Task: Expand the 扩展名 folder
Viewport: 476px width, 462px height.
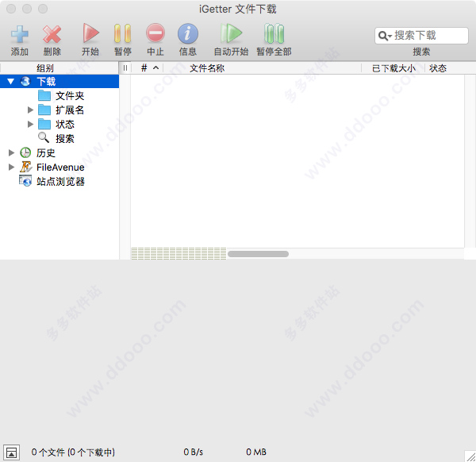Action: click(30, 110)
